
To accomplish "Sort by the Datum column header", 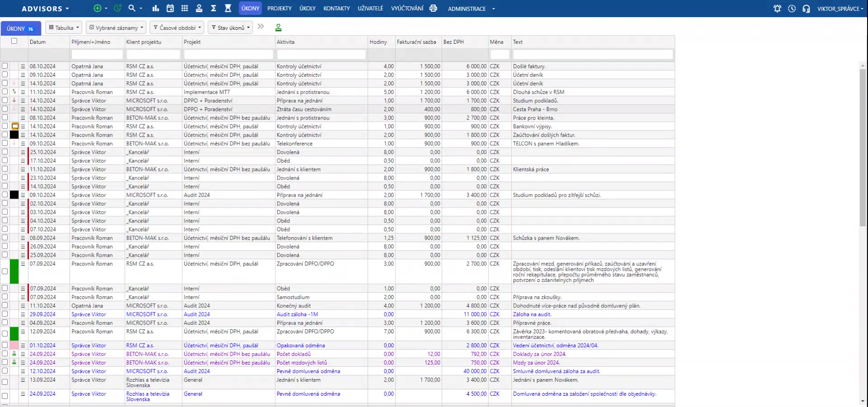I will coord(38,42).
